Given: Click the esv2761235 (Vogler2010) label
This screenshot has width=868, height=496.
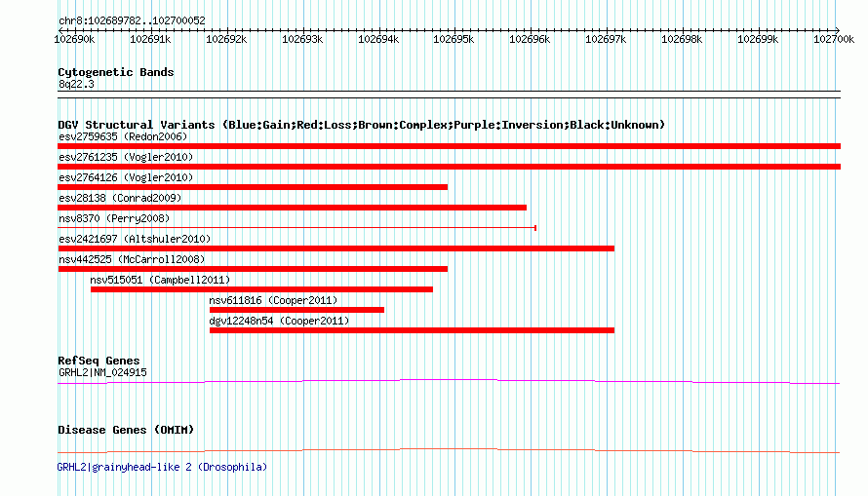Looking at the screenshot, I should point(126,157).
